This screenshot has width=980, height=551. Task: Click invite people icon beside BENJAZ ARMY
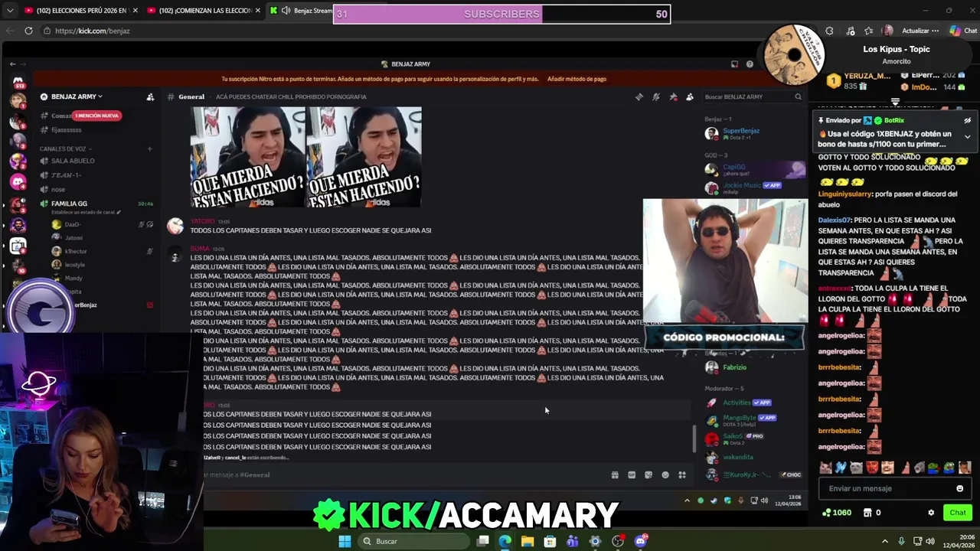coord(150,97)
